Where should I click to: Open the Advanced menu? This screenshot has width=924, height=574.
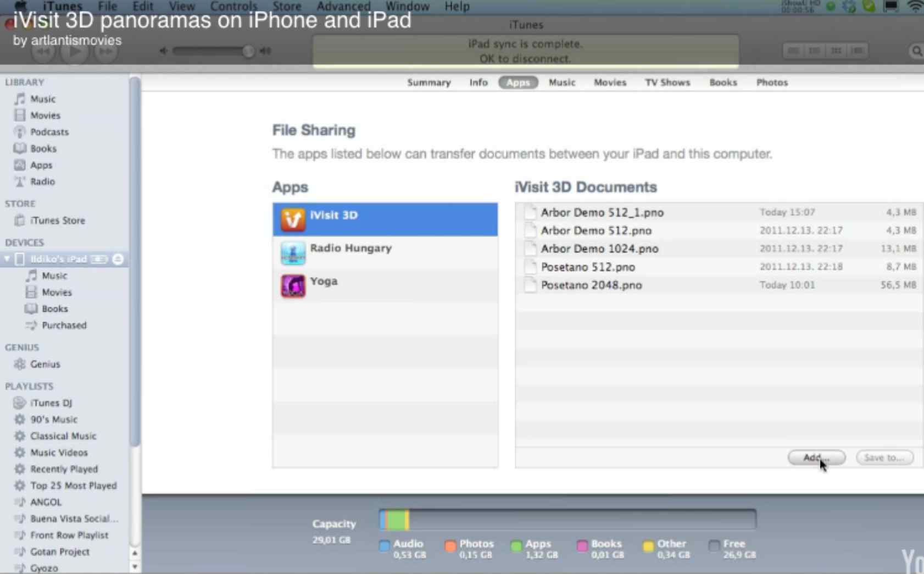[343, 7]
